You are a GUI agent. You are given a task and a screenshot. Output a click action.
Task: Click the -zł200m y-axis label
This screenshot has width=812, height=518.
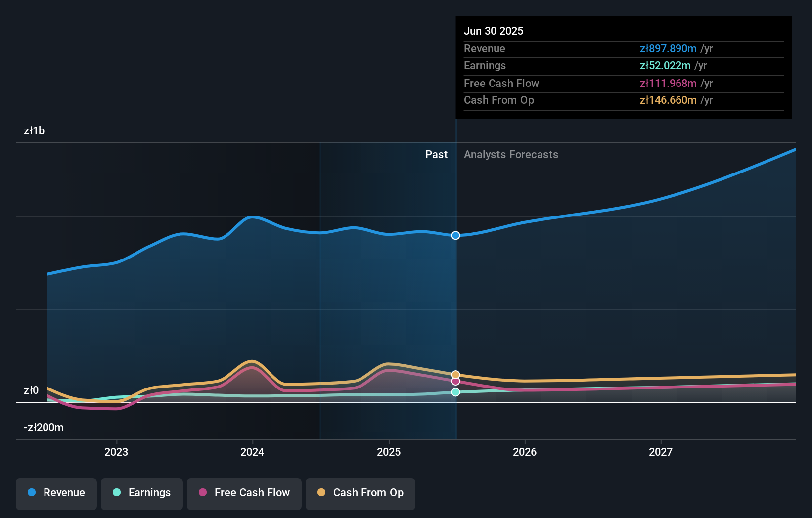[x=44, y=428]
